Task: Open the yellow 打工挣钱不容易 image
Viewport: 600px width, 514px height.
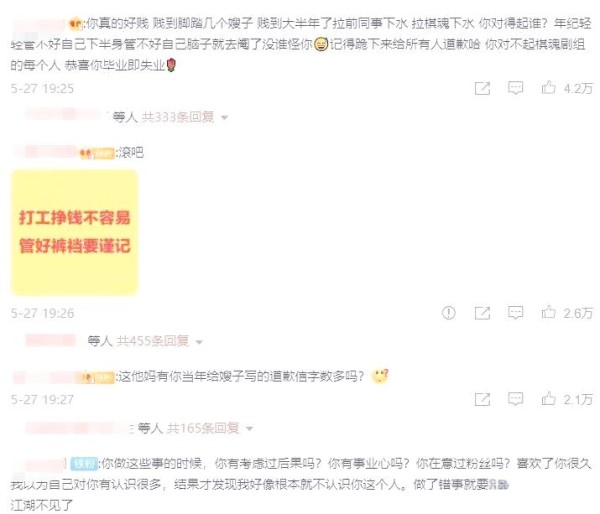Action: click(75, 233)
